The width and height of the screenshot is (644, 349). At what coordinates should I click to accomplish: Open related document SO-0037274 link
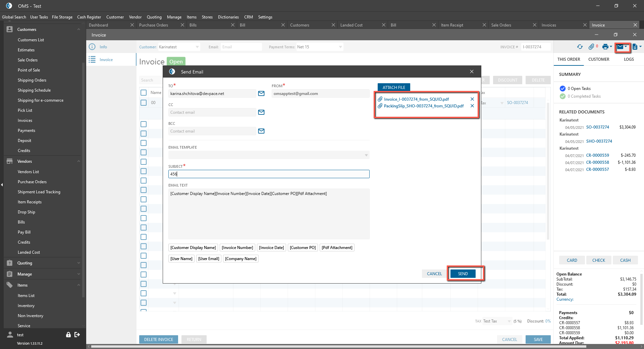coord(597,127)
